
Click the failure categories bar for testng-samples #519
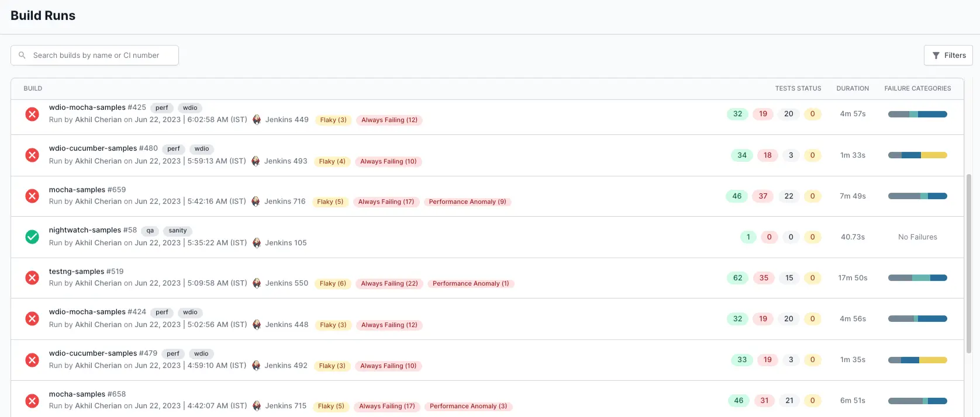click(x=917, y=278)
